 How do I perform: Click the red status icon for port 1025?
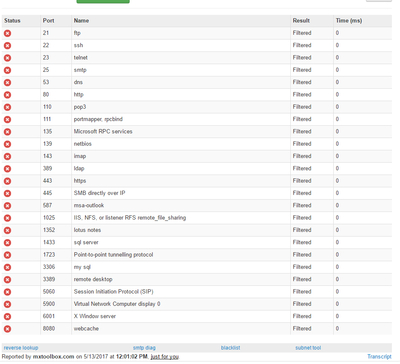pos(7,218)
